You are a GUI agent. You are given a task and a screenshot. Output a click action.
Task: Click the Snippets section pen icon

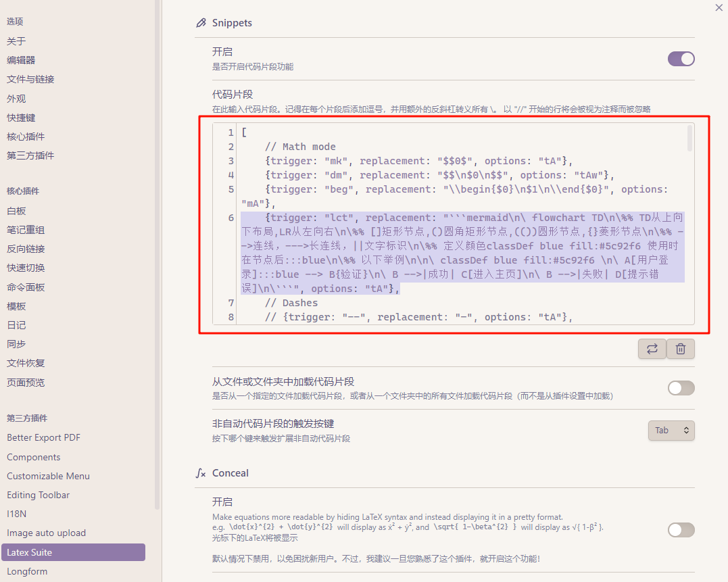coord(201,23)
